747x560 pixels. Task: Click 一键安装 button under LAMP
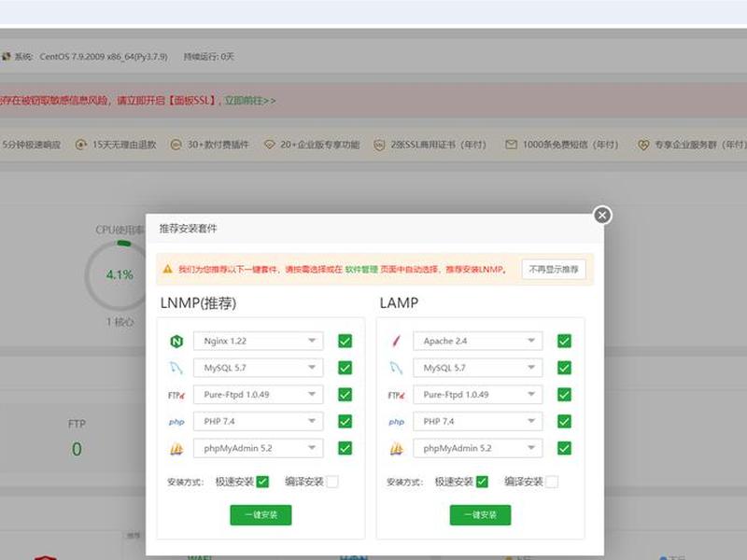[480, 515]
